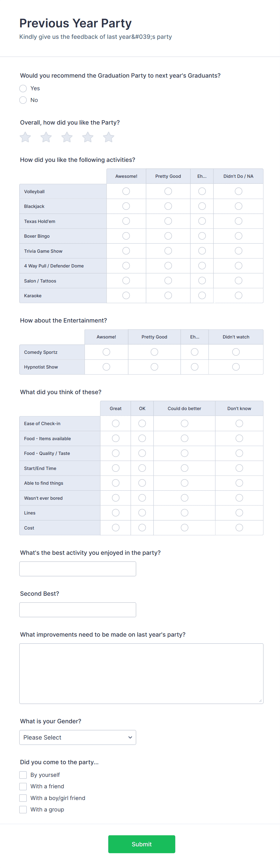The width and height of the screenshot is (280, 868).
Task: Open the gender selection dropdown
Action: point(78,737)
